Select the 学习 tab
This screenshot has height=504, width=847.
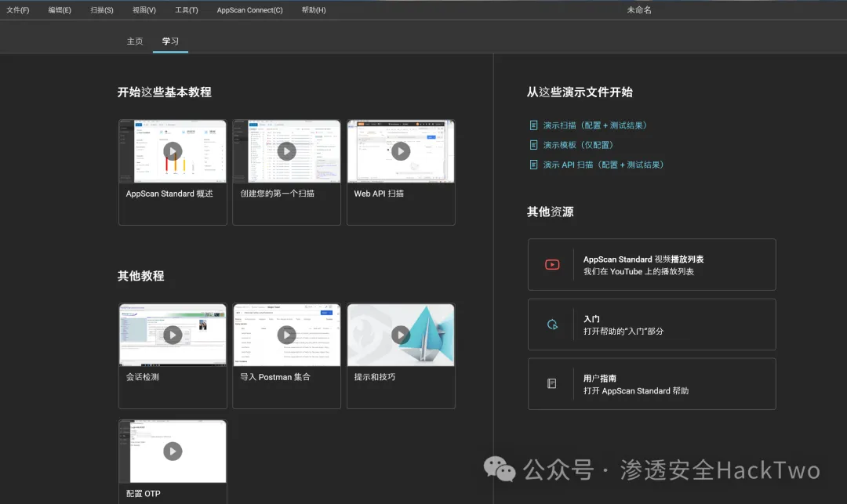(170, 41)
